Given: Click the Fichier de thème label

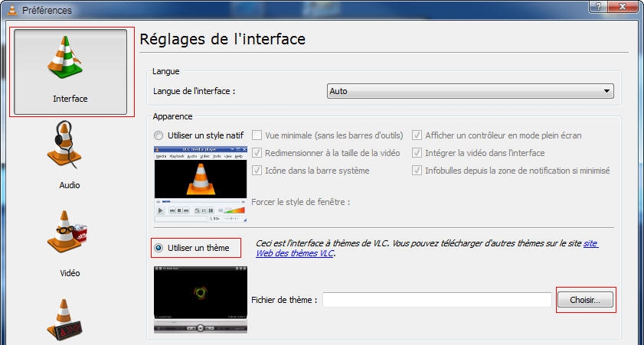Looking at the screenshot, I should click(284, 300).
